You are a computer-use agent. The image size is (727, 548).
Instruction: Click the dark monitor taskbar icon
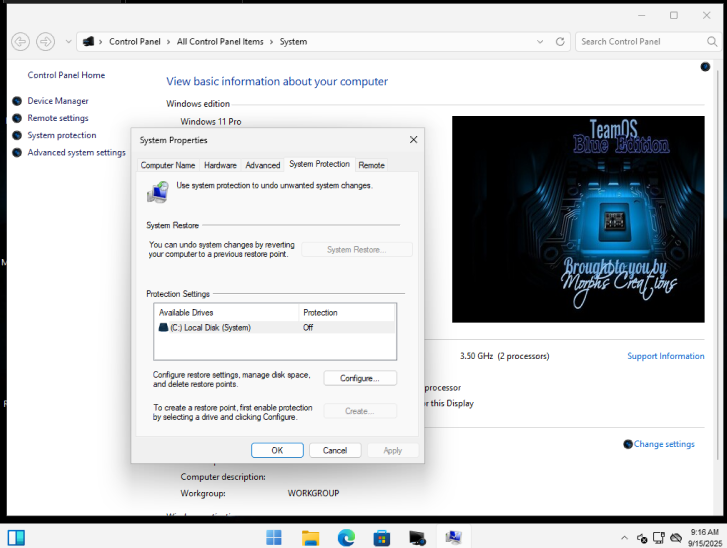coord(417,538)
